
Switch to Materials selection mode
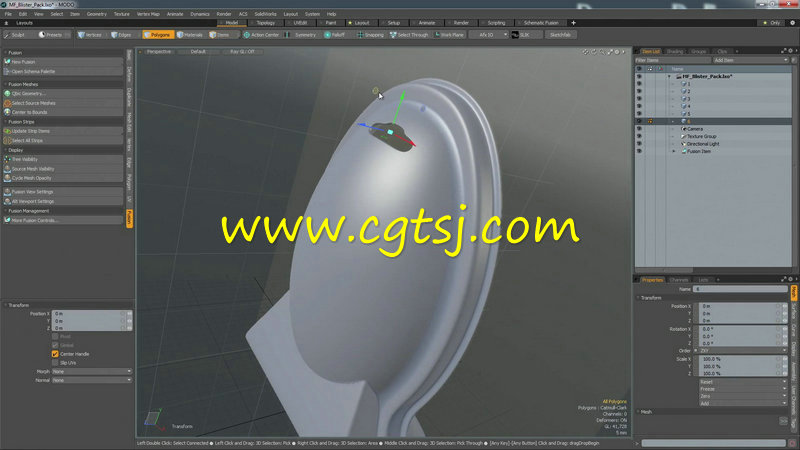click(190, 35)
